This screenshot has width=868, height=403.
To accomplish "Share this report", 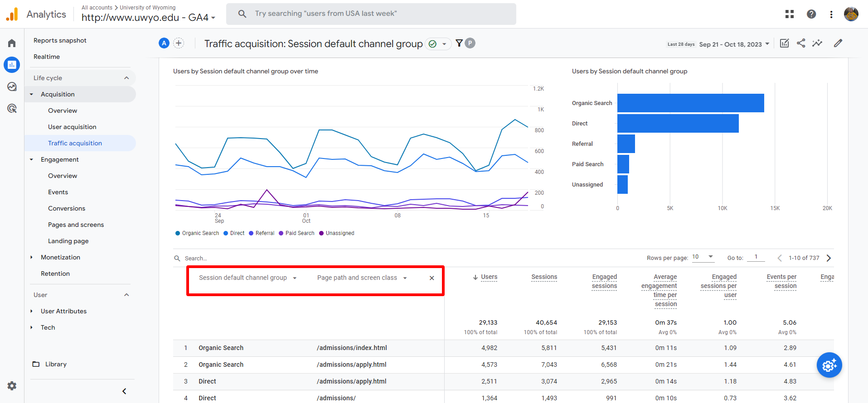I will click(801, 43).
